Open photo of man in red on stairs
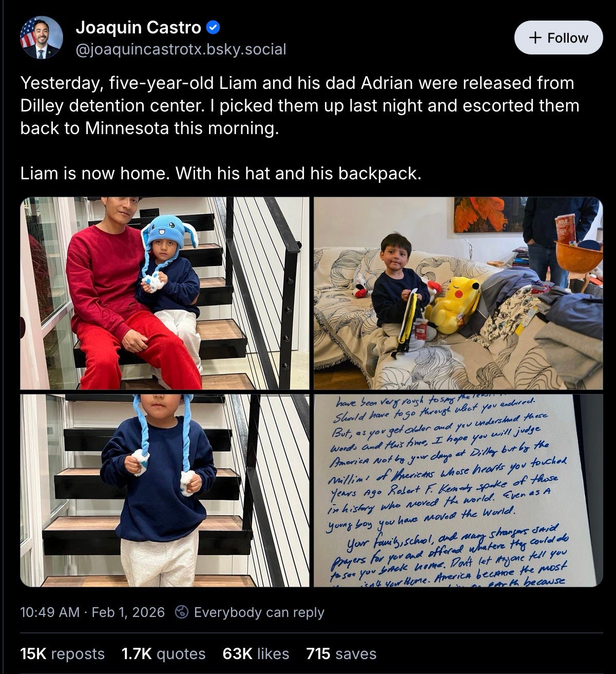 pyautogui.click(x=165, y=293)
